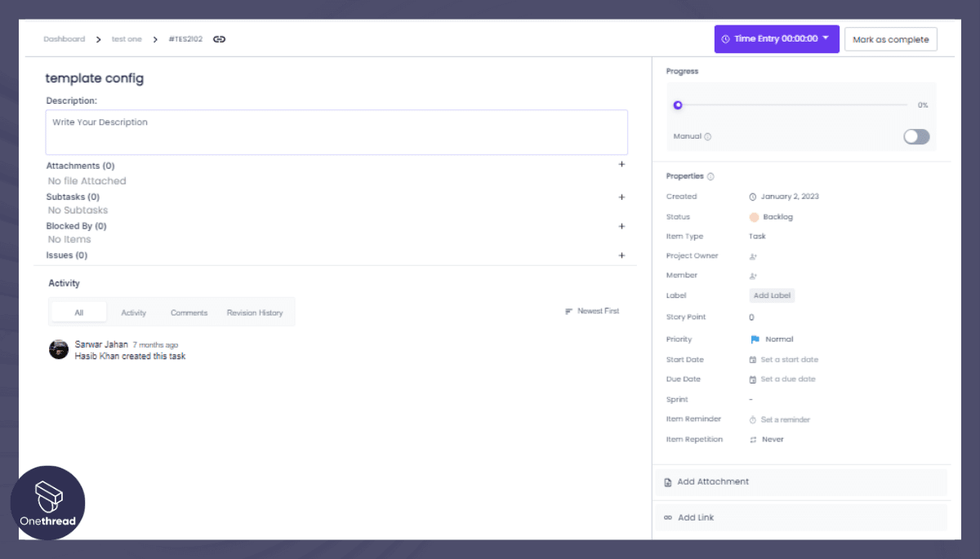Open the Normal priority selector
This screenshot has width=980, height=559.
pos(772,339)
